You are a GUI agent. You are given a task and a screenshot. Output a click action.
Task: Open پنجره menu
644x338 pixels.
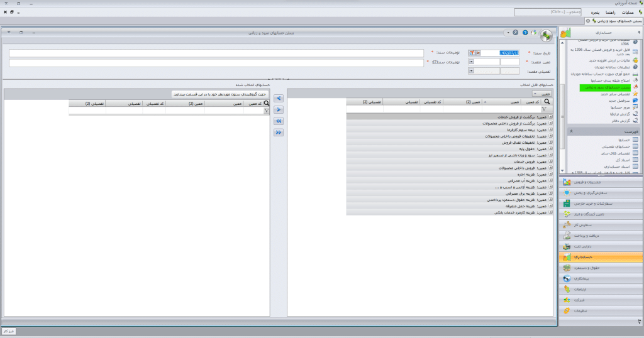pos(595,13)
